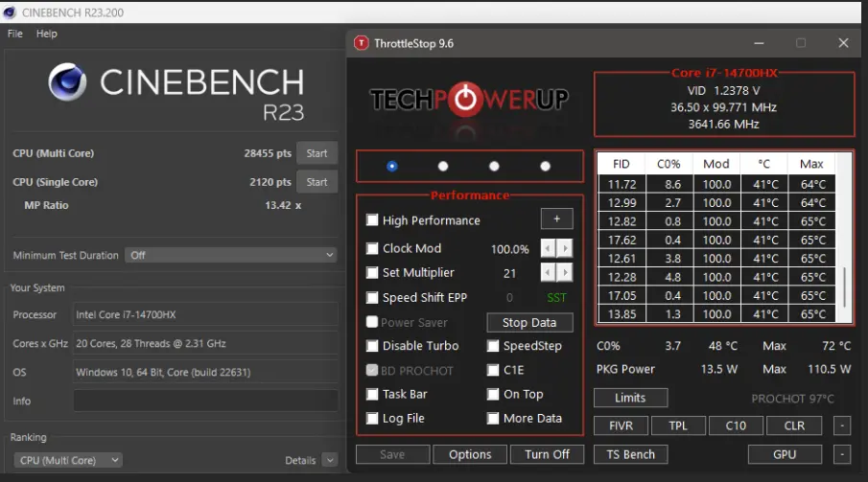The image size is (868, 482).
Task: Increase Set Multiplier with right arrow
Action: click(x=565, y=272)
